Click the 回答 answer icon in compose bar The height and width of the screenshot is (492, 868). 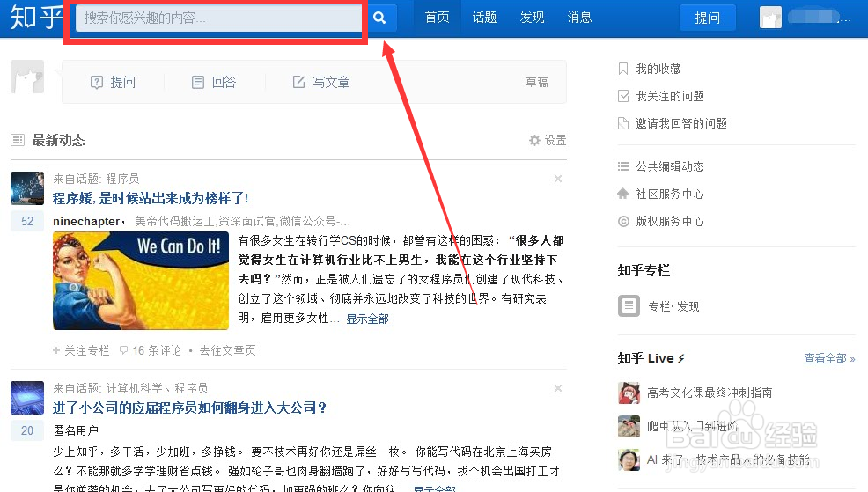click(197, 82)
